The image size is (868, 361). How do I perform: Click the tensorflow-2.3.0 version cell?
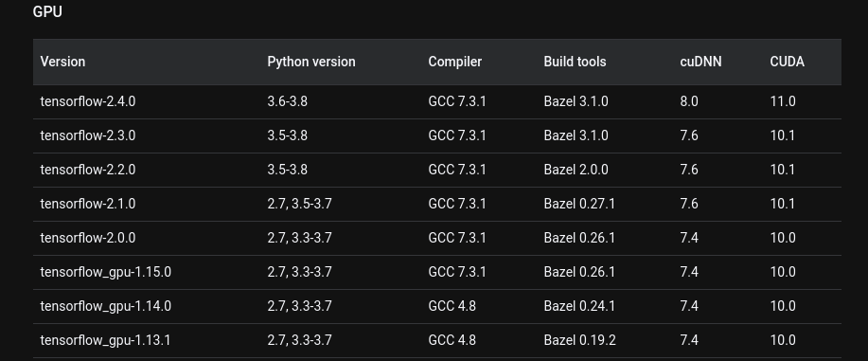click(88, 135)
